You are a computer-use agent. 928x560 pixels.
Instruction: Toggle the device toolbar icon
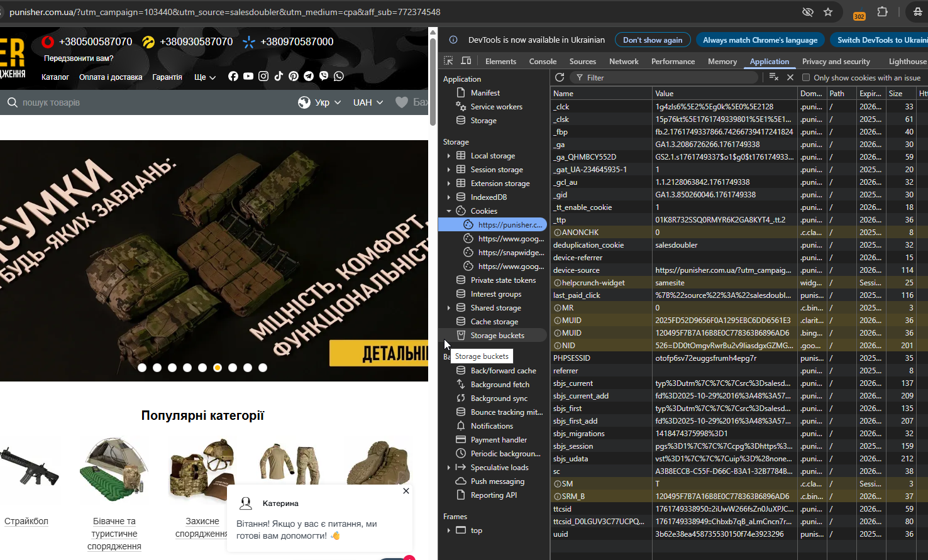(x=466, y=61)
